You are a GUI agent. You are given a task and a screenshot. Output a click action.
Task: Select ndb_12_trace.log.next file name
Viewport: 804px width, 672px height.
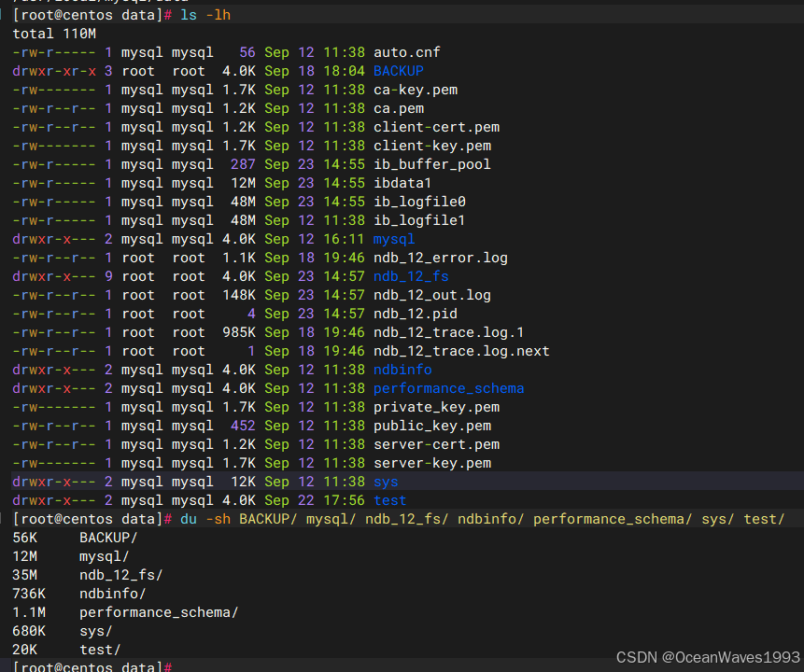pos(461,351)
